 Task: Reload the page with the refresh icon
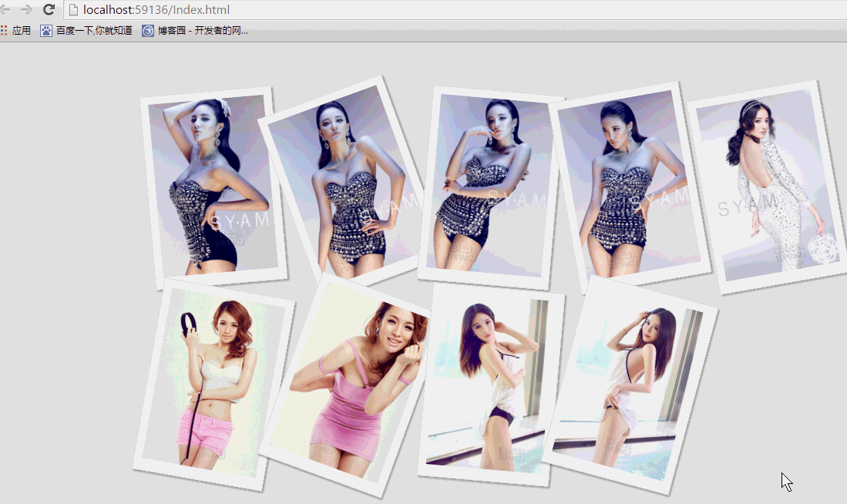[x=49, y=10]
